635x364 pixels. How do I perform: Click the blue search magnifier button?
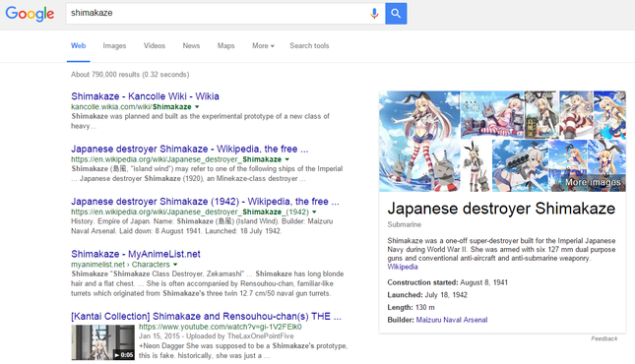click(396, 14)
